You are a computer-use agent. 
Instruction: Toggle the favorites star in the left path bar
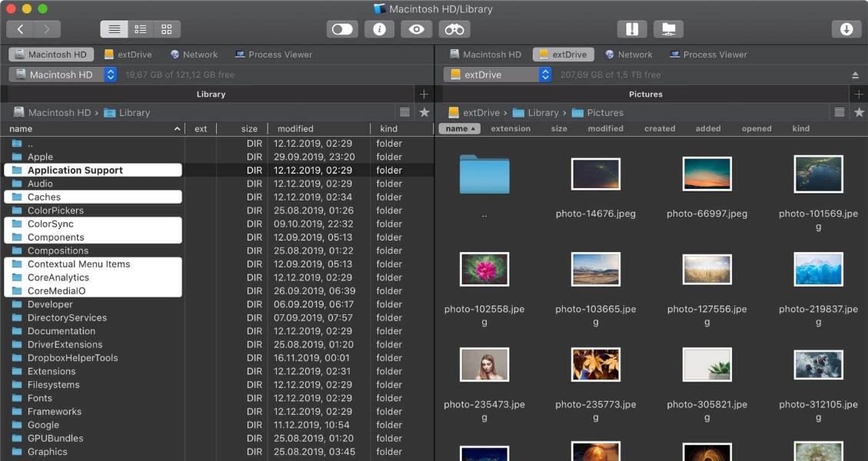click(x=424, y=112)
